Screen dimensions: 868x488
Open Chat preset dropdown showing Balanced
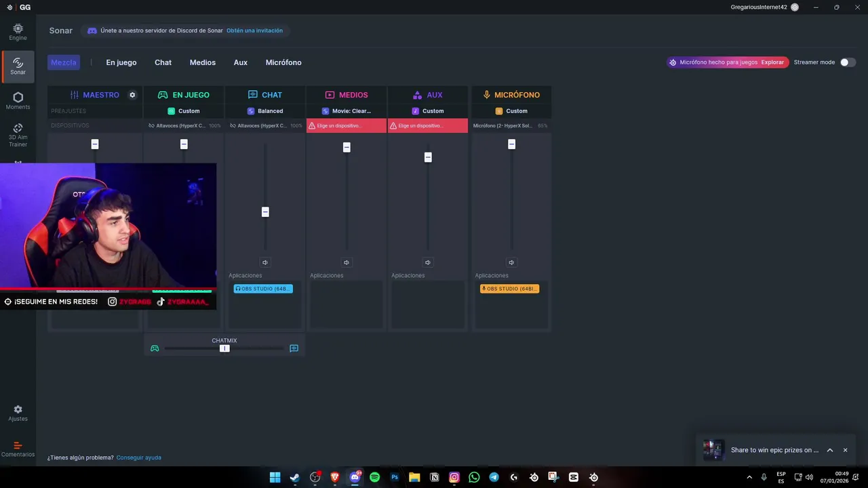[x=265, y=111]
